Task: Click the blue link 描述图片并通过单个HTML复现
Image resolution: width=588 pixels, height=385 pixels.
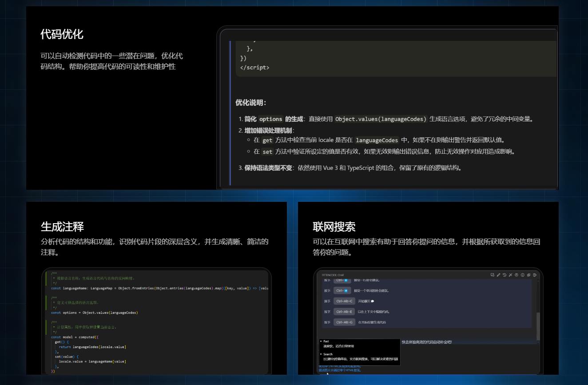Action: click(x=340, y=370)
